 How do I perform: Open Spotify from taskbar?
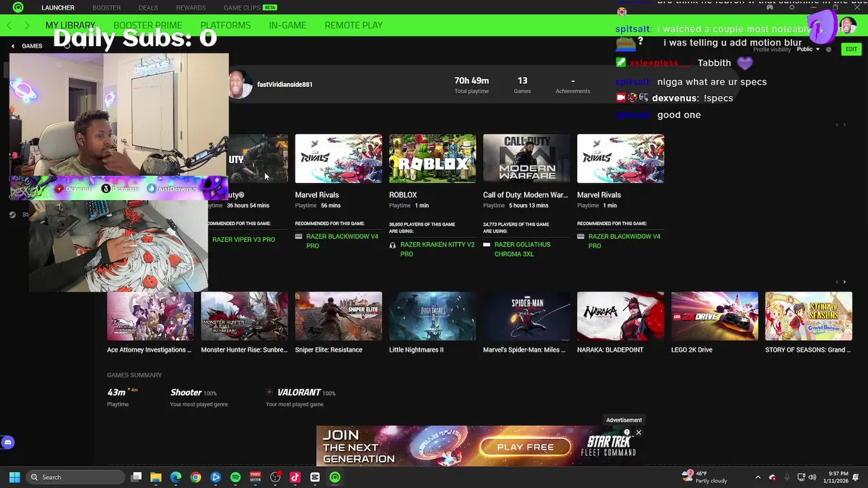(x=235, y=477)
